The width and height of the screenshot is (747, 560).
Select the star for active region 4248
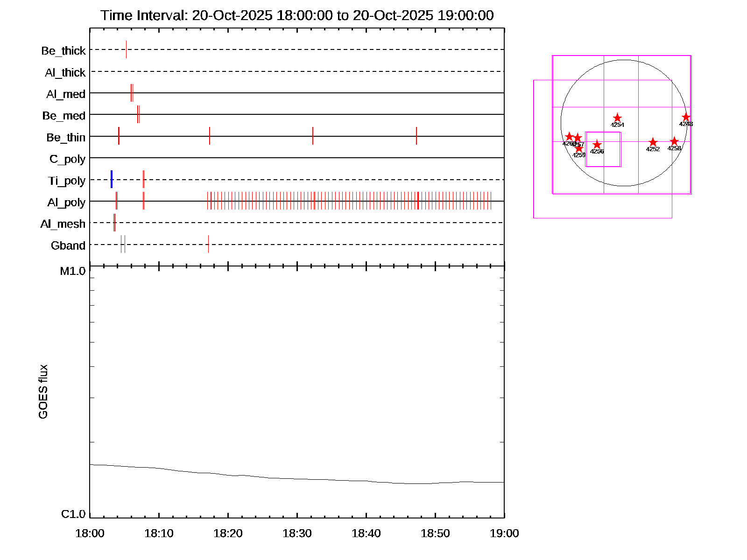(686, 117)
